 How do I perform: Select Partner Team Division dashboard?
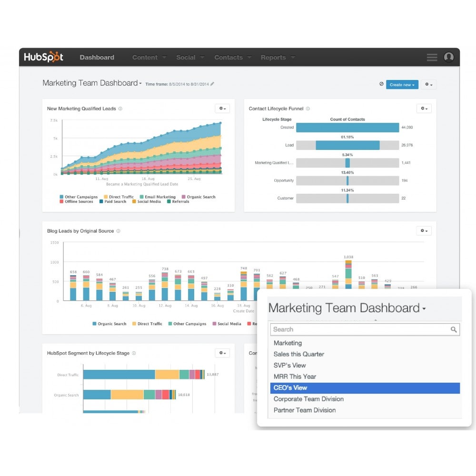click(365, 410)
